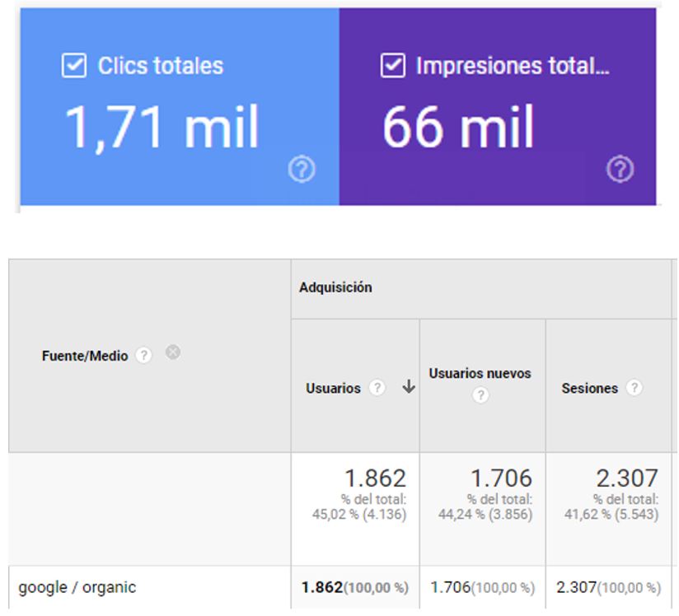Click help icon next to Sesiones
Image resolution: width=679 pixels, height=616 pixels.
pyautogui.click(x=633, y=388)
